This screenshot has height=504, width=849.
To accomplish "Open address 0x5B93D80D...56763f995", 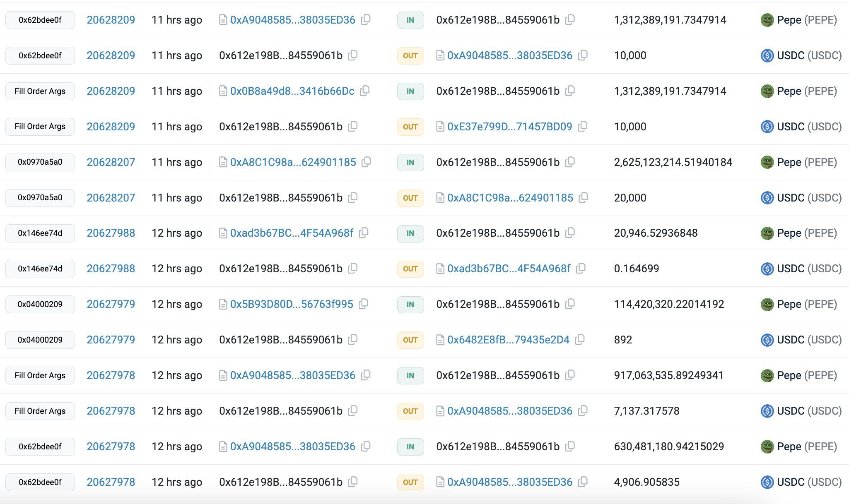I will [x=292, y=304].
